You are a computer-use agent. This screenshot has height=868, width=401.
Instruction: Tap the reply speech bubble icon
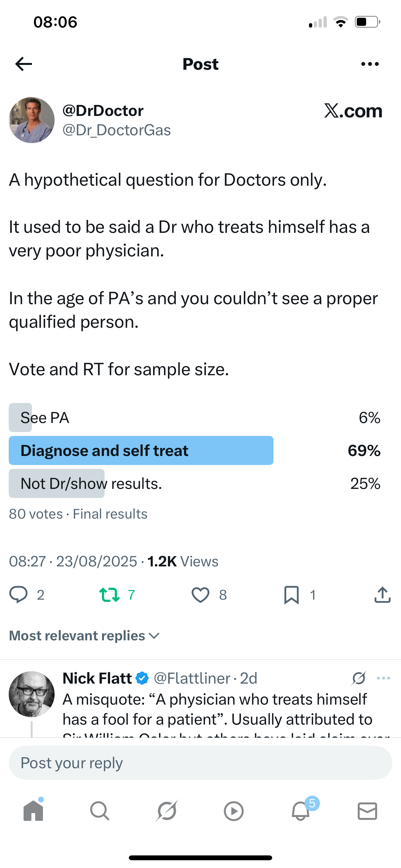pos(18,594)
